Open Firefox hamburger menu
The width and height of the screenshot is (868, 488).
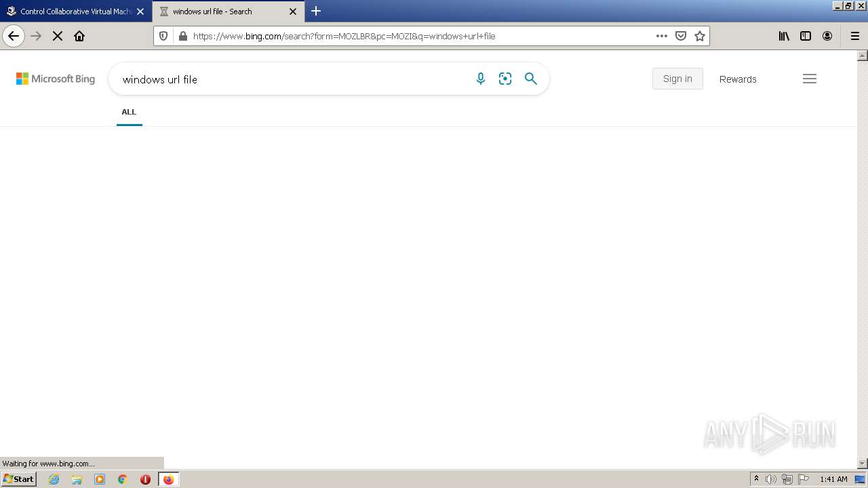point(855,36)
